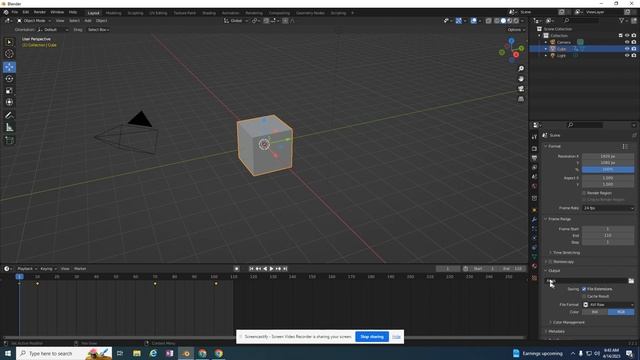Open the Render properties tab icon
This screenshot has height=360, width=640.
(x=534, y=149)
